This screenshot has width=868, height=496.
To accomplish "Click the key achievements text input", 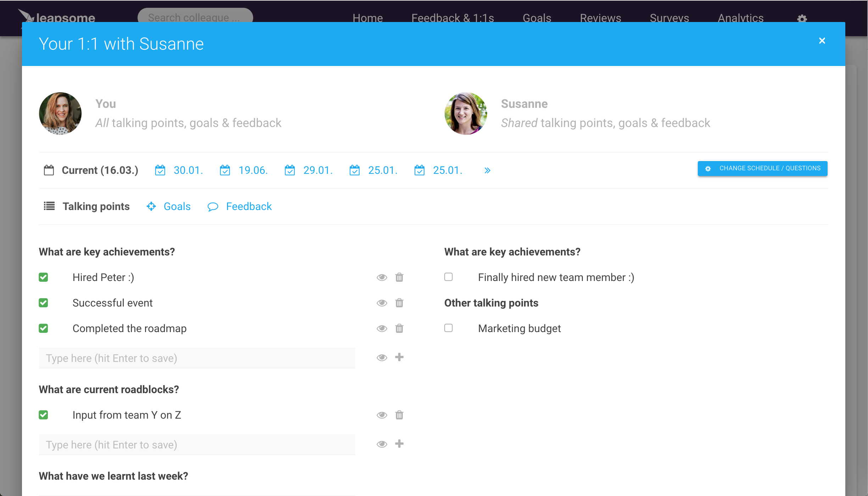I will pos(197,358).
